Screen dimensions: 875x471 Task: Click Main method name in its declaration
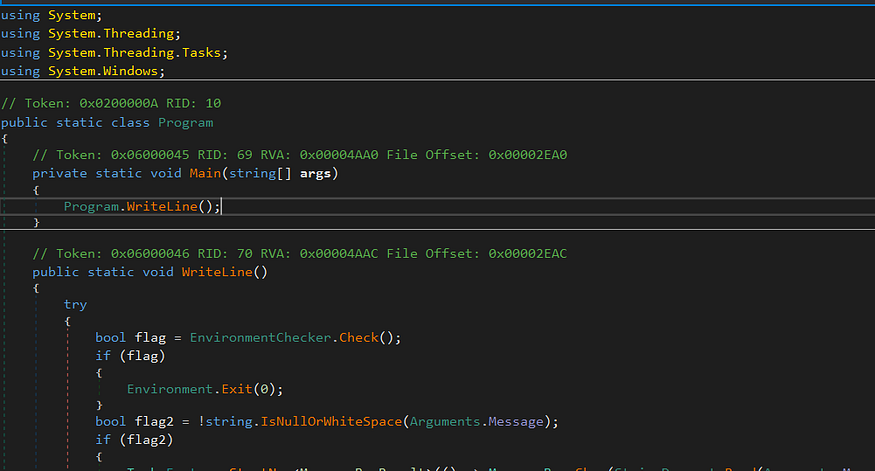point(205,174)
